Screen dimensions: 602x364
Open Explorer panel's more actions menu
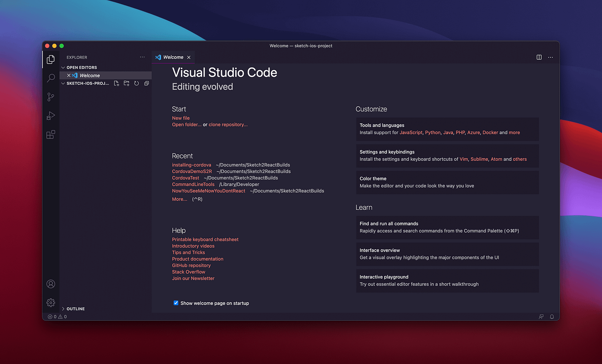pos(142,57)
